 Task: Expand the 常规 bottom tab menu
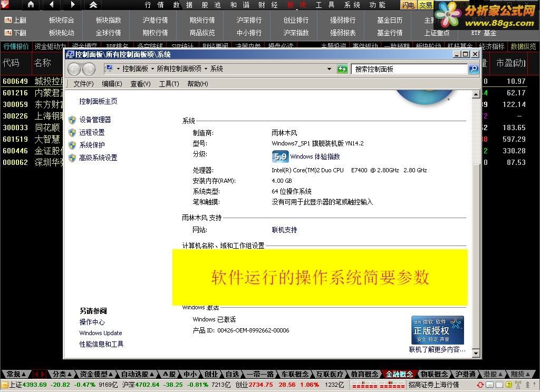23,374
